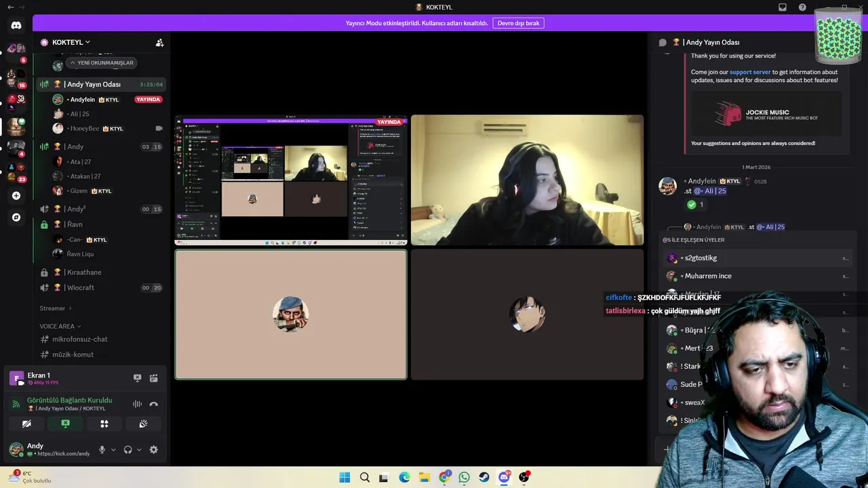
Task: Click user -Can- in Řavn channel
Action: (x=80, y=240)
